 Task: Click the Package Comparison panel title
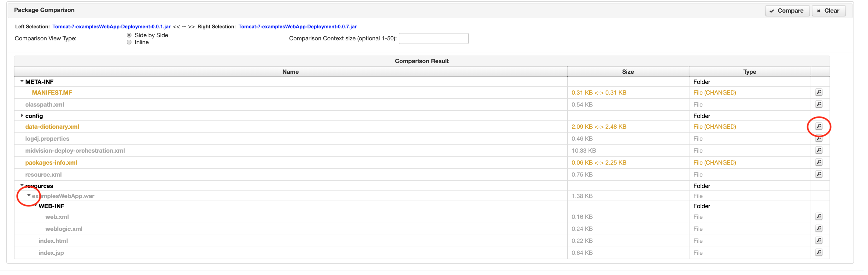coord(44,10)
